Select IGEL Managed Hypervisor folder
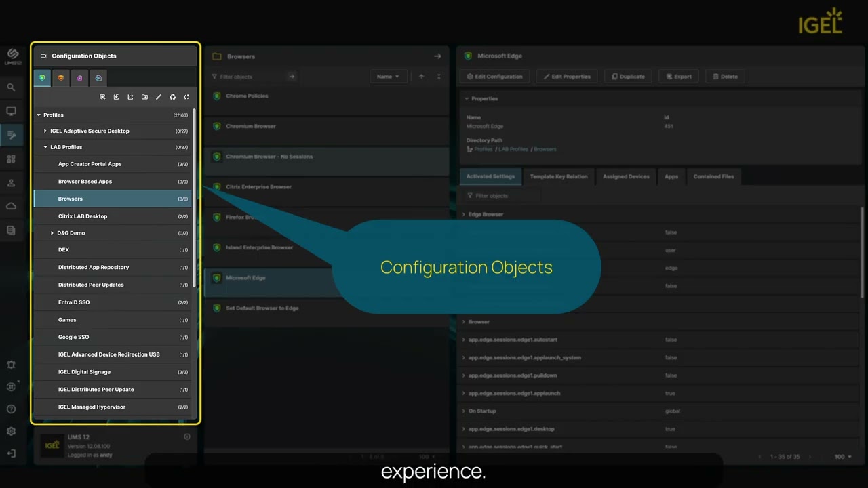868x488 pixels. pos(113,407)
